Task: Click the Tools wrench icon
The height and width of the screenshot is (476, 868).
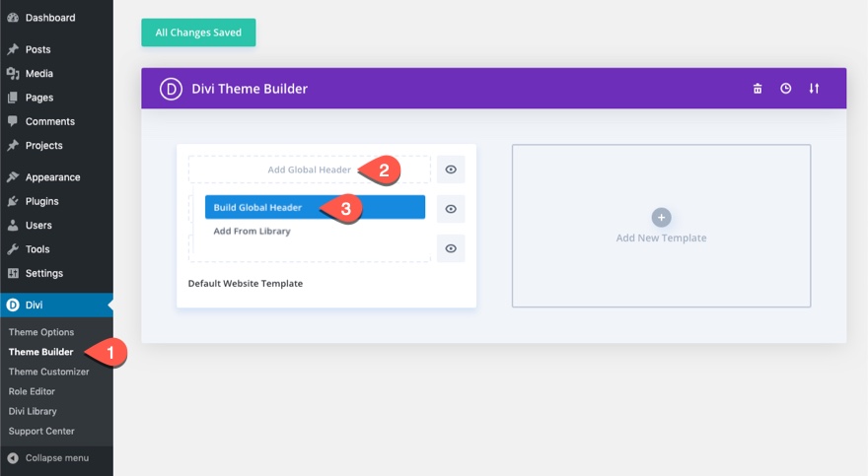Action: click(13, 248)
